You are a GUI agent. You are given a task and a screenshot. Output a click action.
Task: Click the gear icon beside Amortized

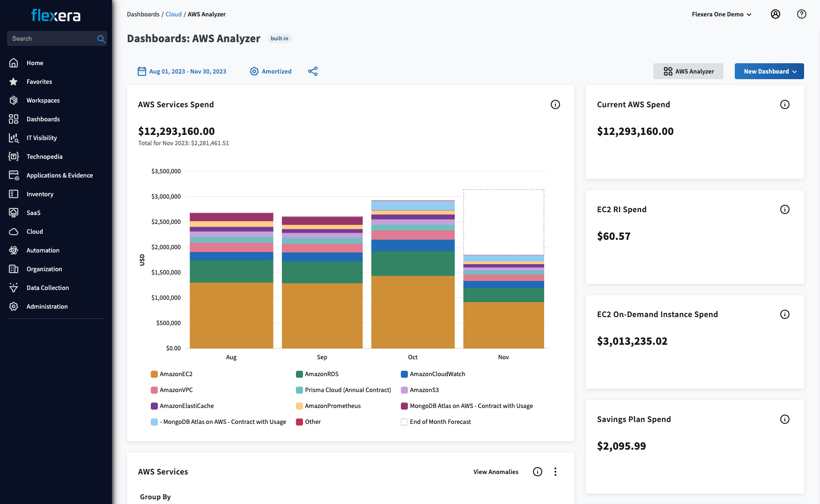point(254,71)
